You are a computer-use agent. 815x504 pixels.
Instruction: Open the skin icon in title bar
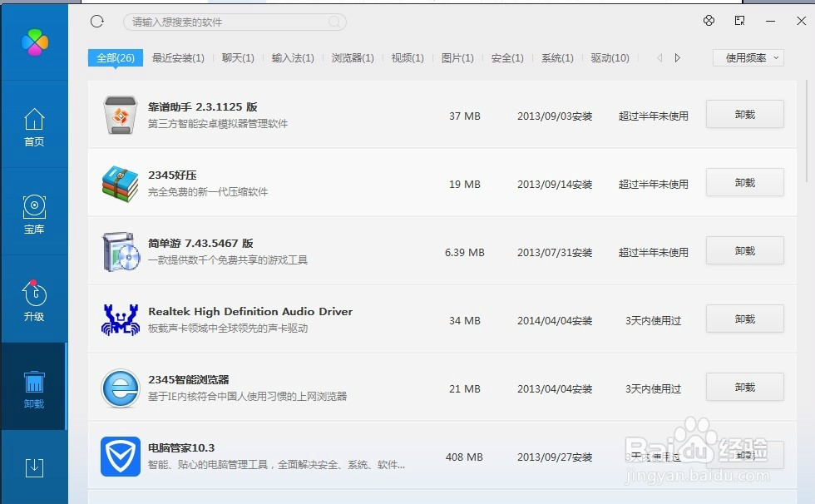[709, 21]
